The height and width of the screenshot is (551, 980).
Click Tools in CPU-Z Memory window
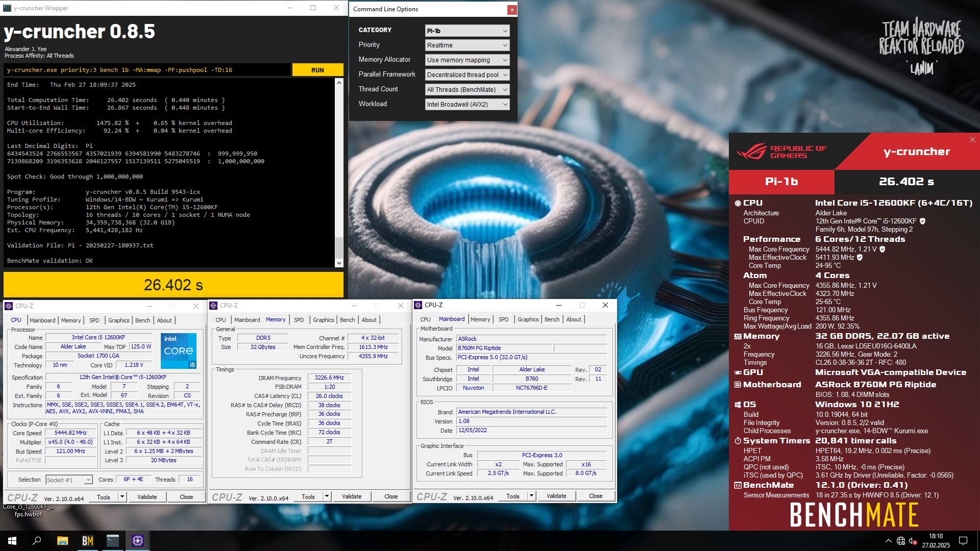308,496
